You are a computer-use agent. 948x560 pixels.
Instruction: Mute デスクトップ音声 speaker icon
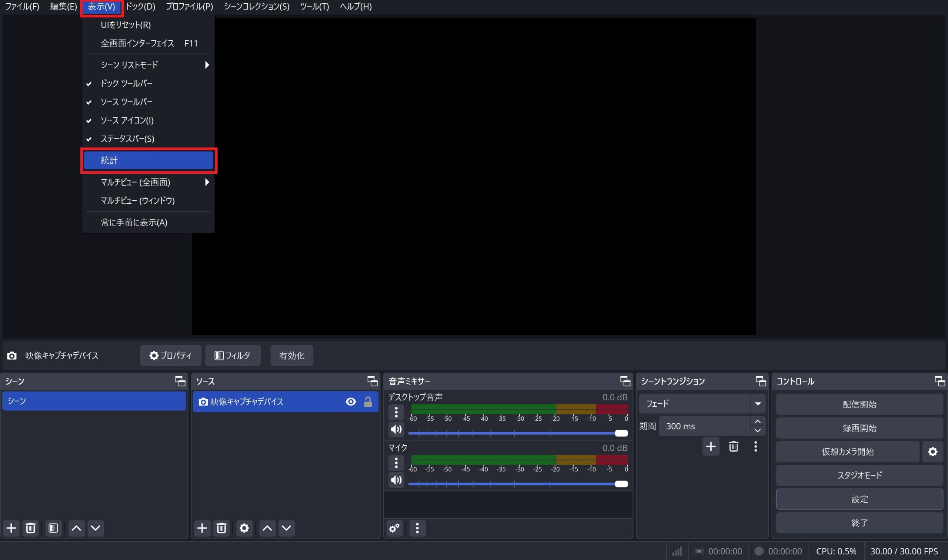pyautogui.click(x=396, y=429)
